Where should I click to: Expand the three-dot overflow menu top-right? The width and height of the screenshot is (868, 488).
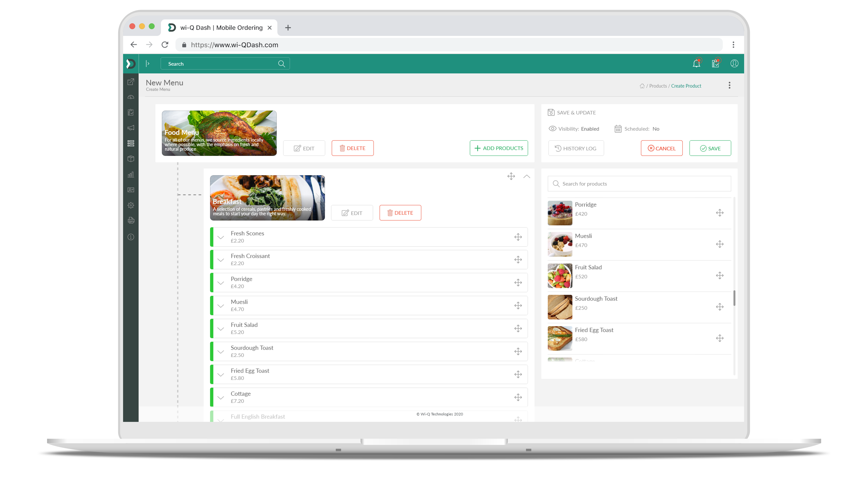(x=730, y=85)
